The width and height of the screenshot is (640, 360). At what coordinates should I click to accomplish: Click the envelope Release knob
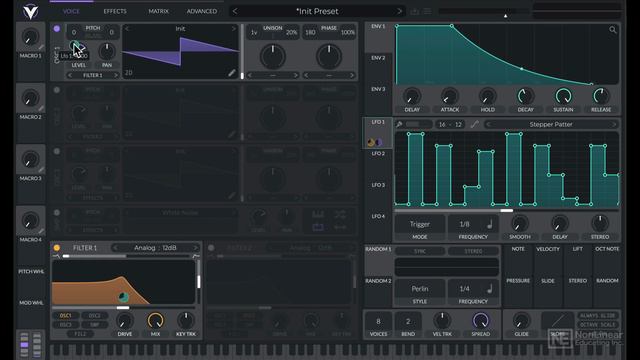click(601, 96)
